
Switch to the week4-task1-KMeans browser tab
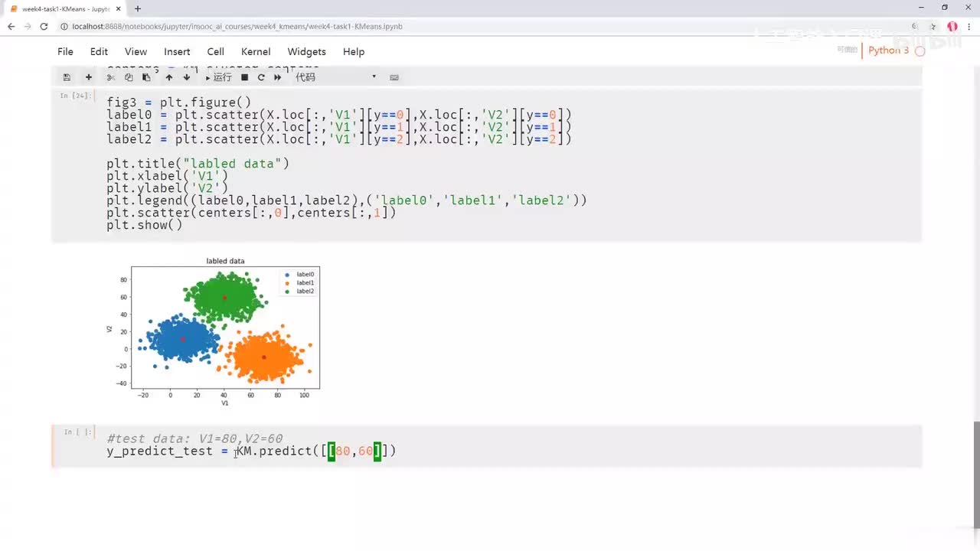(64, 8)
